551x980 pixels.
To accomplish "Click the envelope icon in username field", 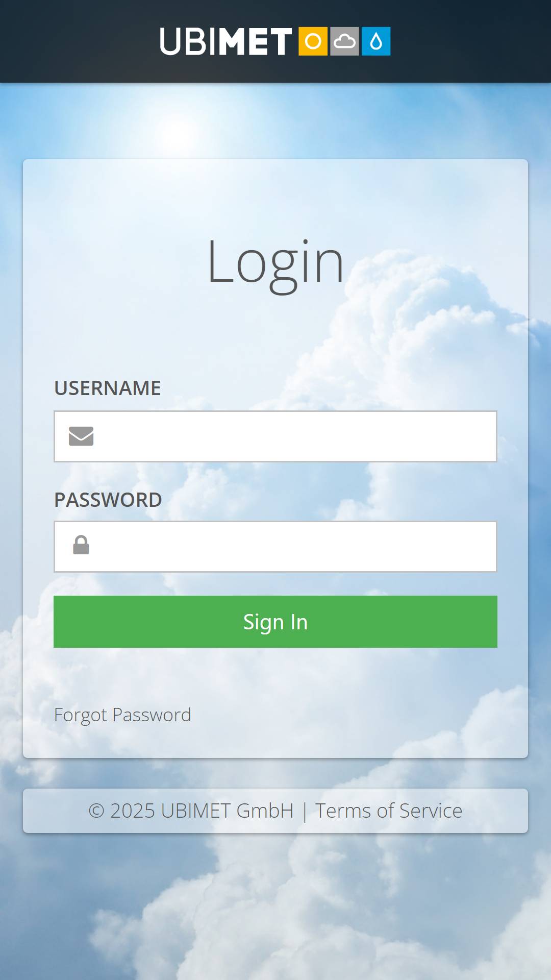I will click(x=81, y=436).
